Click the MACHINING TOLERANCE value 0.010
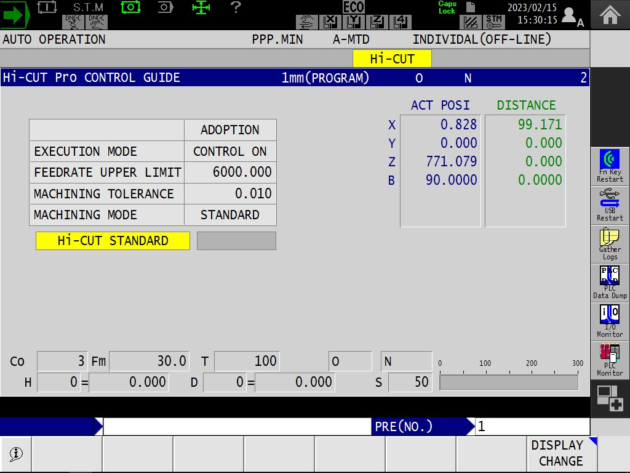Viewport: 630px width, 473px height. 230,193
